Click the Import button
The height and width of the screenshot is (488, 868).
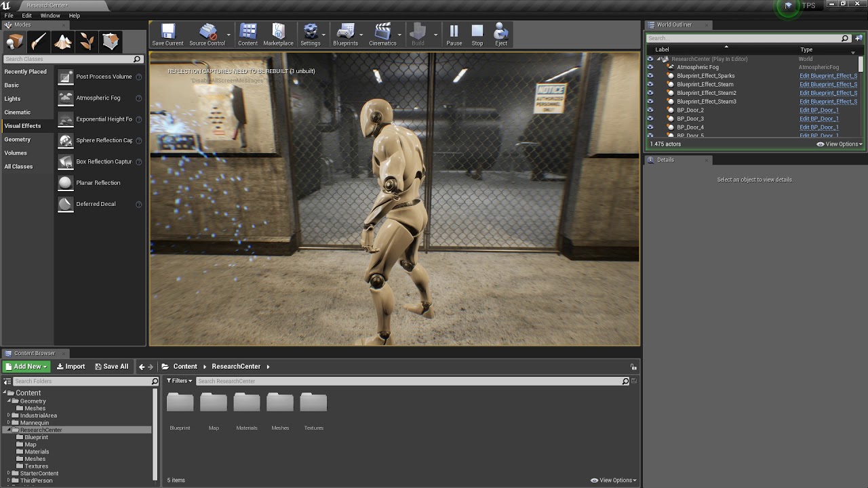point(71,367)
